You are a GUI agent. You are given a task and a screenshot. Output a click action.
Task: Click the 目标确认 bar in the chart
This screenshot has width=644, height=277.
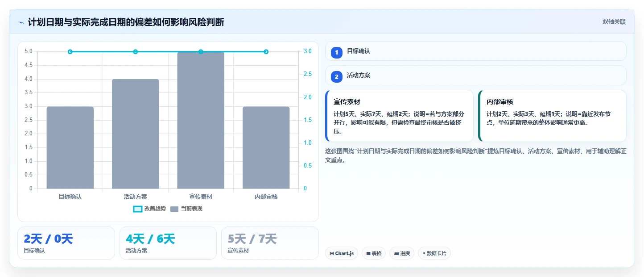click(x=70, y=147)
